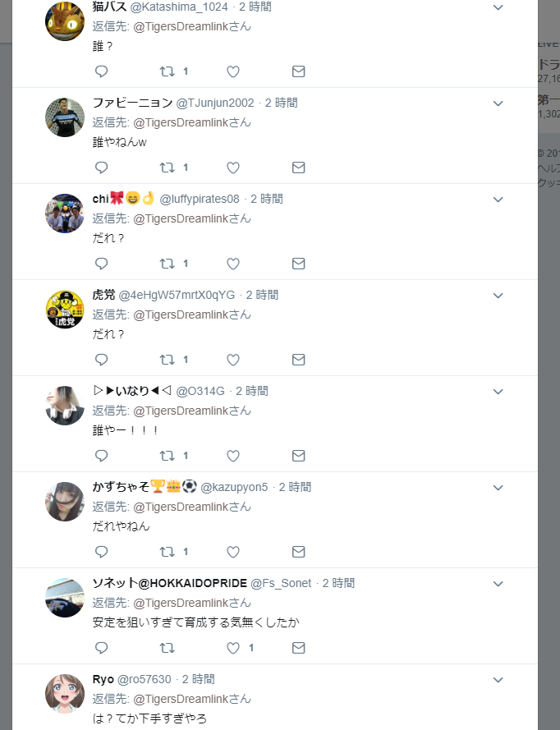The width and height of the screenshot is (560, 730).
Task: Like the @Fs_Sonet tweet
Action: tap(232, 648)
